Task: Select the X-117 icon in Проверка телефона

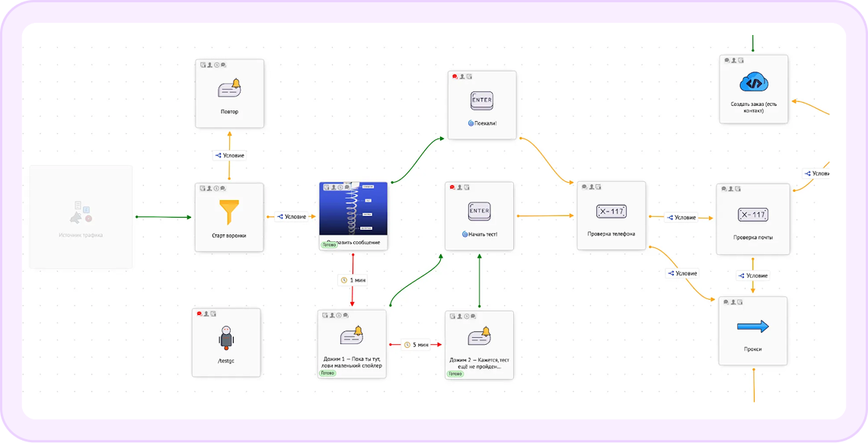Action: (611, 212)
